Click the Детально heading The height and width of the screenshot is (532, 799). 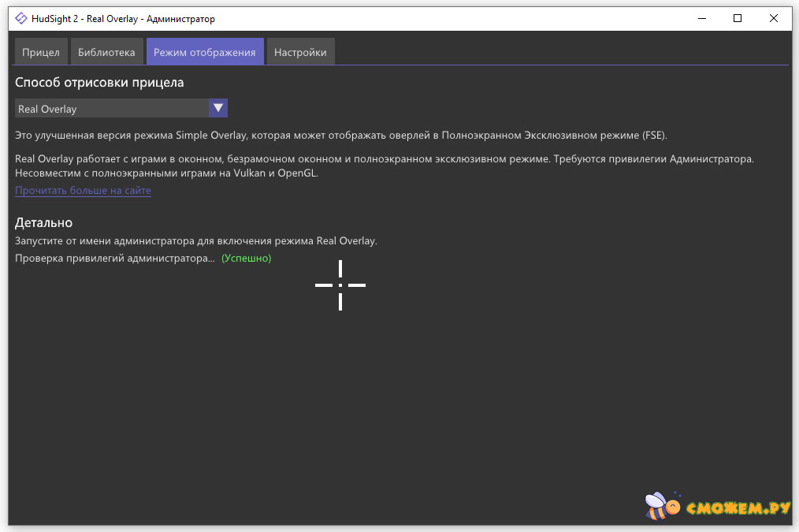[x=44, y=223]
